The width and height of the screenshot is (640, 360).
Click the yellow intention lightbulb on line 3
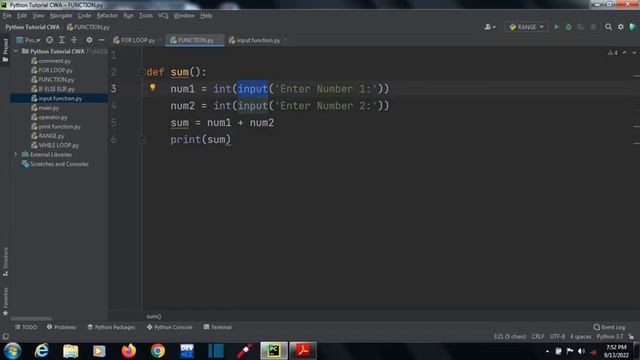point(153,87)
